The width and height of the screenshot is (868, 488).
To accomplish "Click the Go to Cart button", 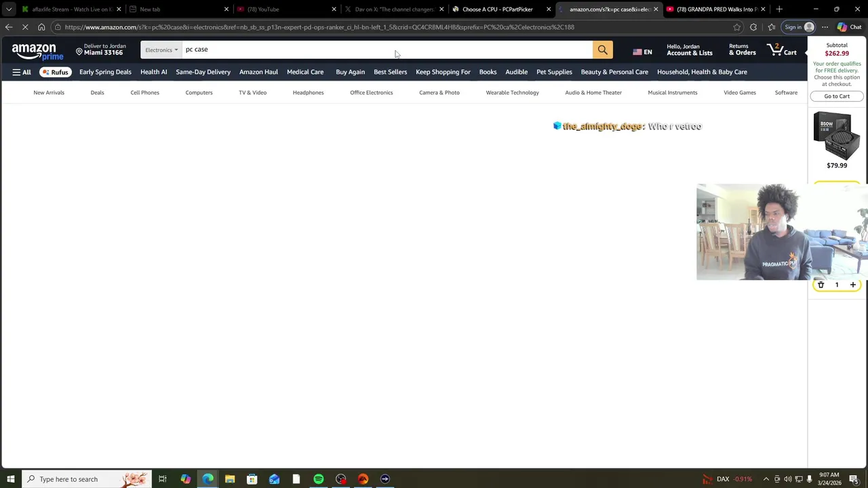I will pos(837,96).
